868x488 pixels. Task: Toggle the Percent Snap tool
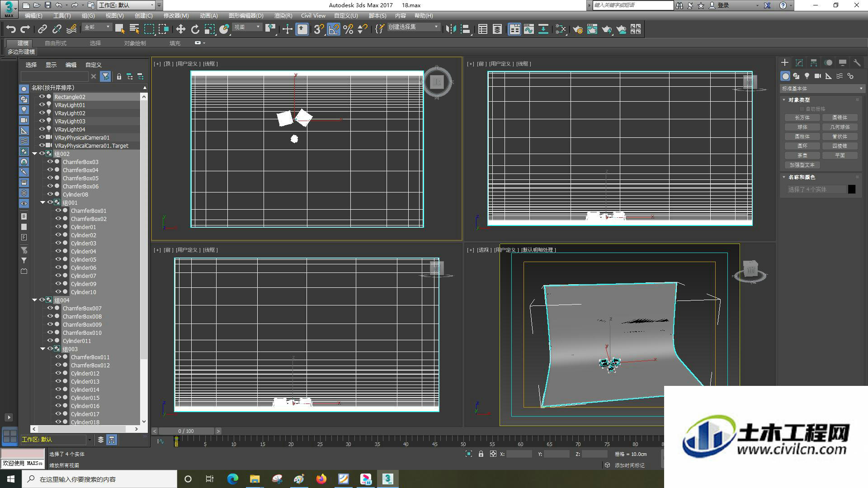tap(348, 29)
